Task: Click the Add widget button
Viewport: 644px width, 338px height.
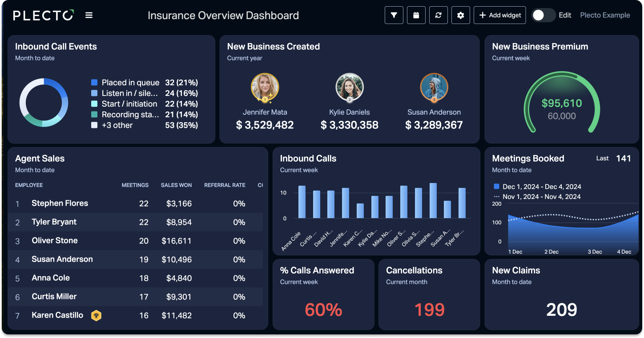Action: 500,15
